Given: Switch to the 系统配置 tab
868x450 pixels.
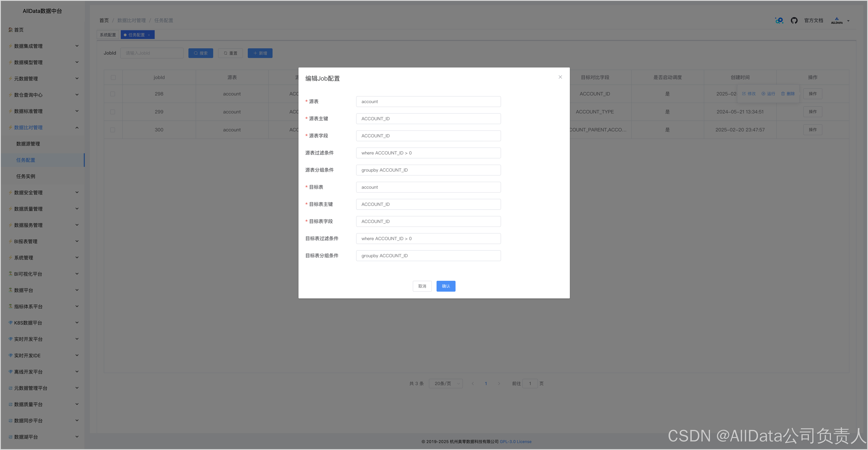Looking at the screenshot, I should (108, 35).
